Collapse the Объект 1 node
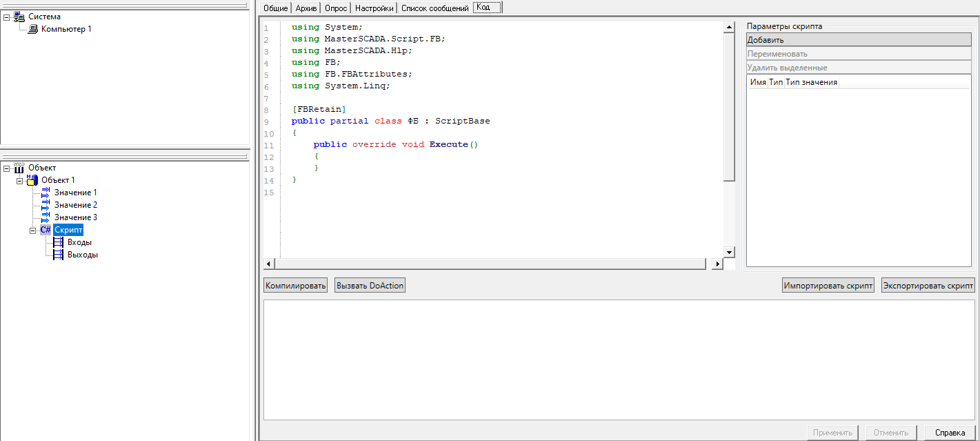 pyautogui.click(x=20, y=180)
